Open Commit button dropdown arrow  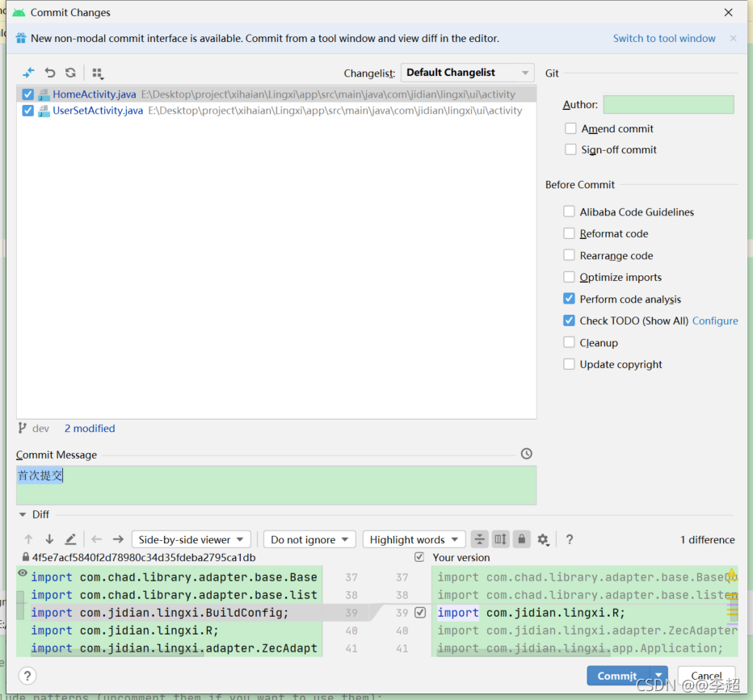pos(659,676)
